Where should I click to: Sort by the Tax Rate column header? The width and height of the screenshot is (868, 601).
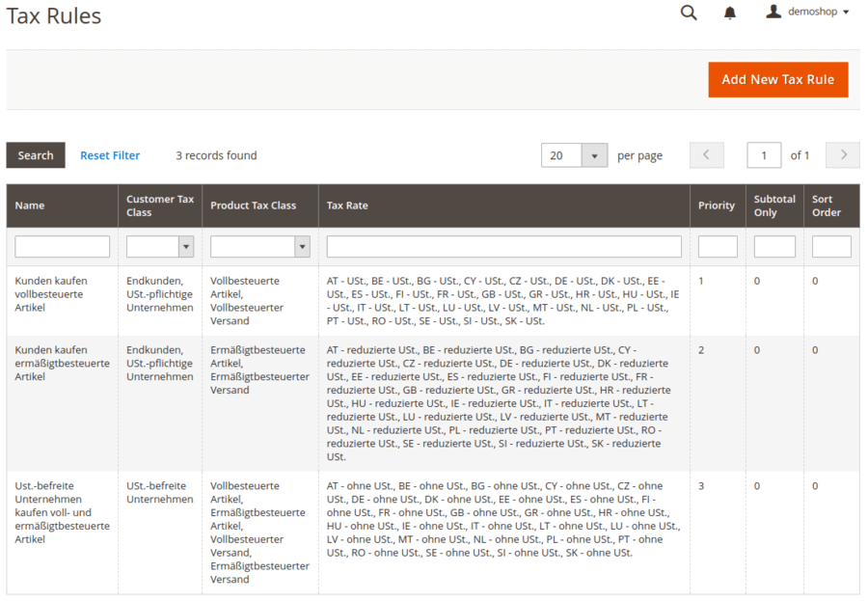click(x=347, y=205)
